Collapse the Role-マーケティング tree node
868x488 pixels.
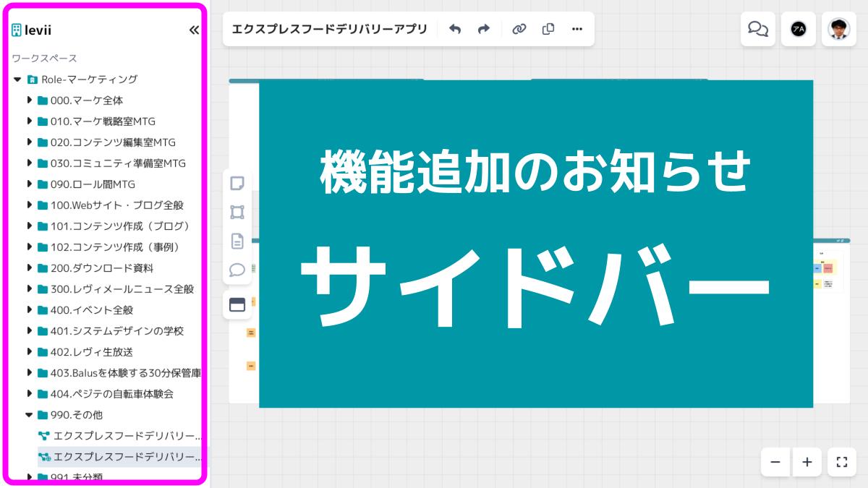[17, 80]
